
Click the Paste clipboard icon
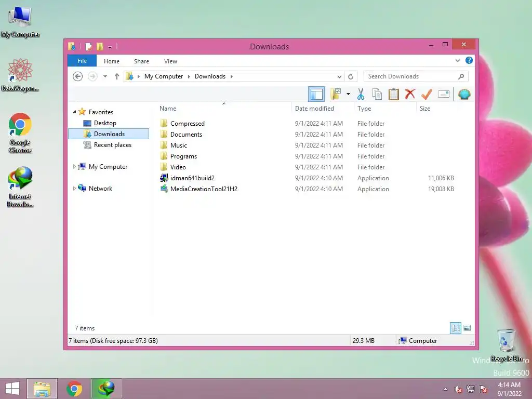394,94
